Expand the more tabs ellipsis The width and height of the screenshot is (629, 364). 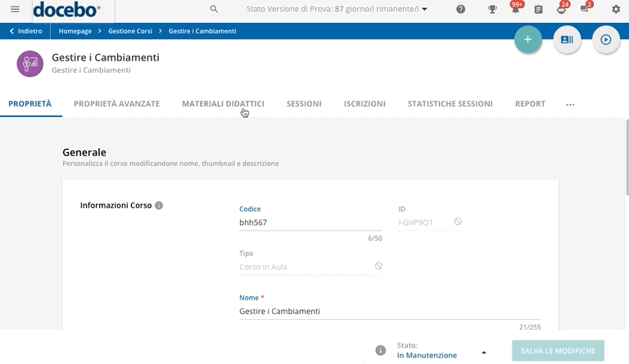click(570, 105)
